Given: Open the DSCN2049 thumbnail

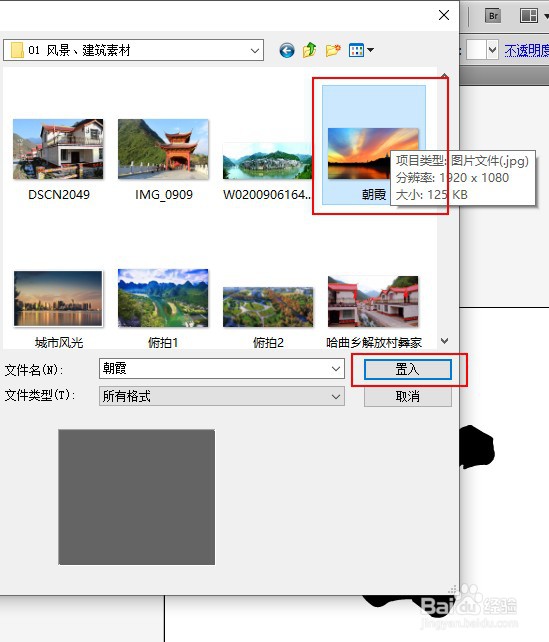Looking at the screenshot, I should point(58,149).
